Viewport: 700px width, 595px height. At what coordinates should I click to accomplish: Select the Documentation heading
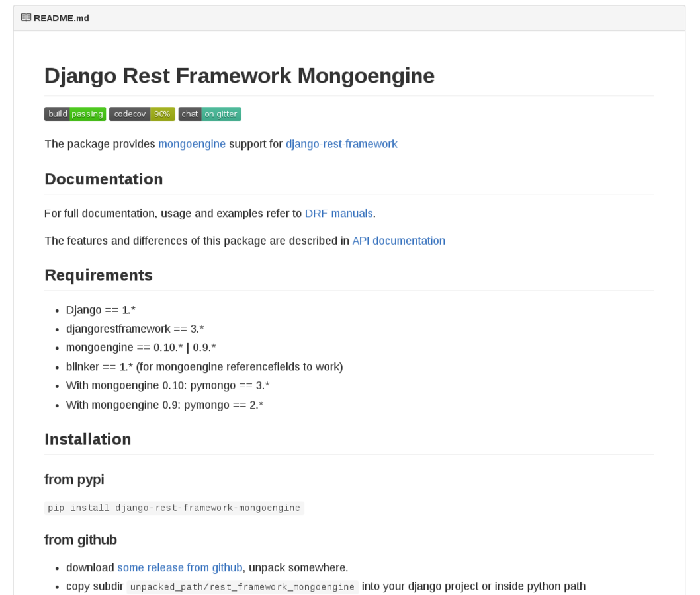point(104,179)
